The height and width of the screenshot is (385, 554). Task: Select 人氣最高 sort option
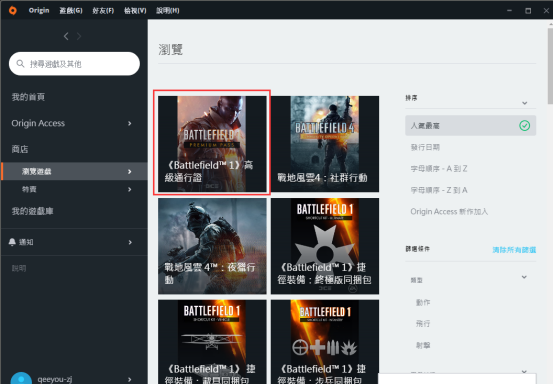(x=470, y=125)
